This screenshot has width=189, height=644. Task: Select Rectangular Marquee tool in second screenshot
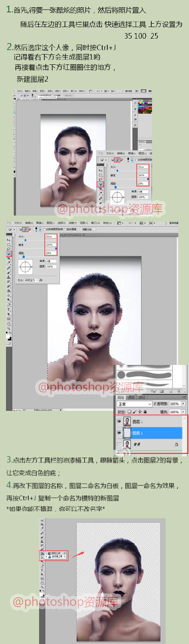click(9, 245)
